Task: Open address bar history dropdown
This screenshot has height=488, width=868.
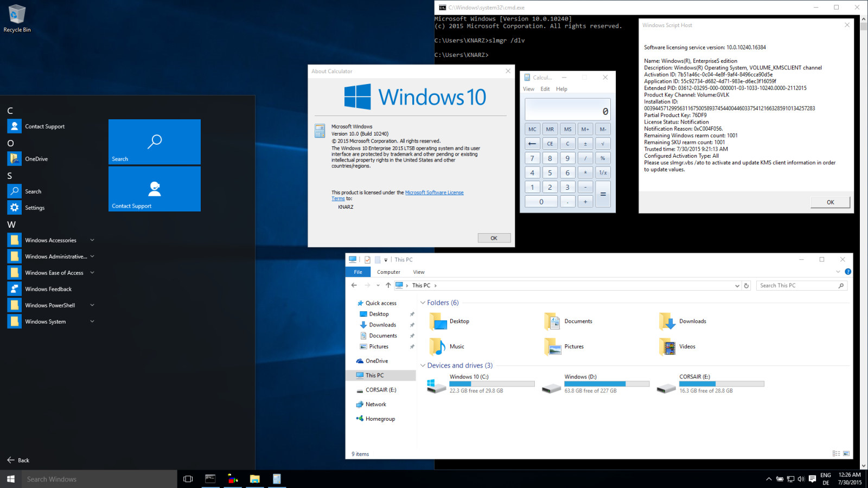Action: tap(737, 285)
